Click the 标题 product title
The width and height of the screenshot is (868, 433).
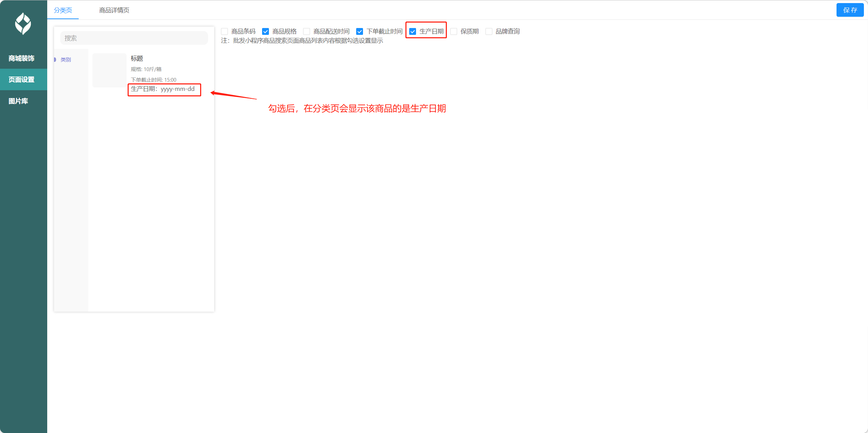click(x=137, y=58)
